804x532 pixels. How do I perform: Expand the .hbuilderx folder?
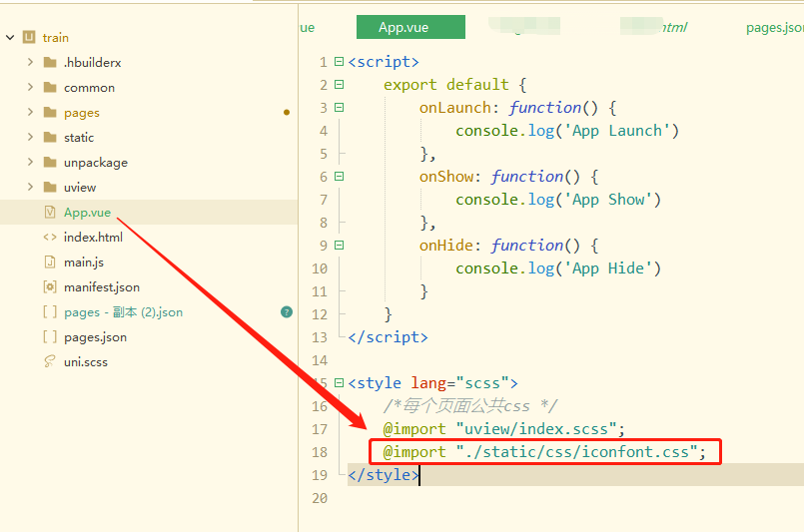[30, 62]
